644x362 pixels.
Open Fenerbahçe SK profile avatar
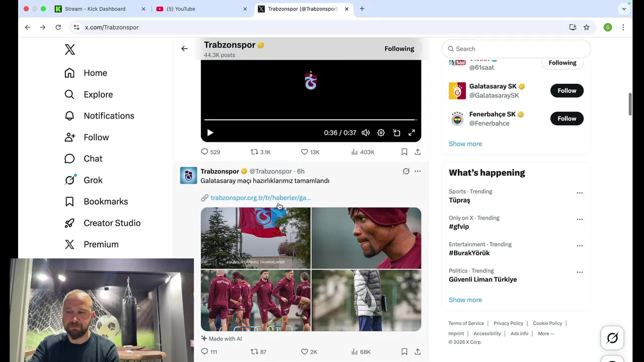457,119
